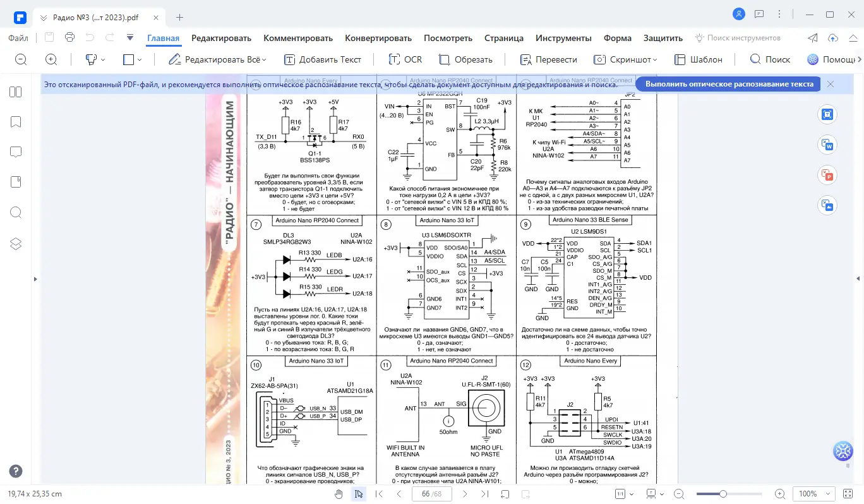Upload to cloud using the cloud icon

[833, 38]
